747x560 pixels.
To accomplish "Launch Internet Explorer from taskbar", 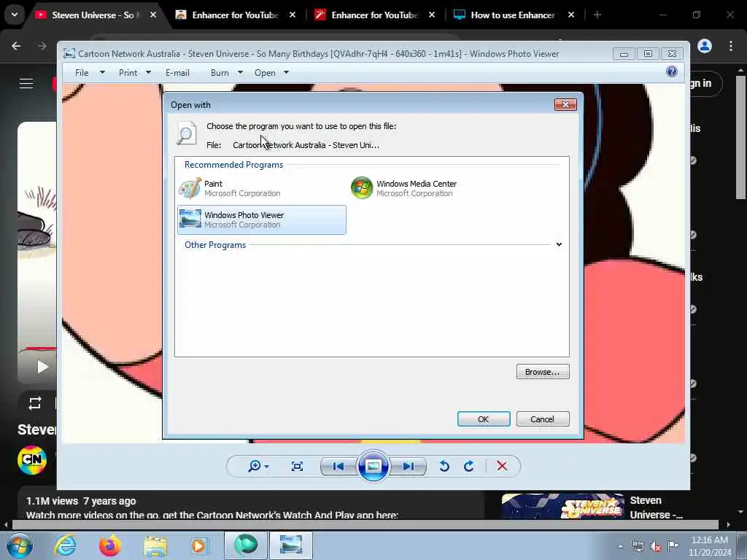I will (65, 545).
